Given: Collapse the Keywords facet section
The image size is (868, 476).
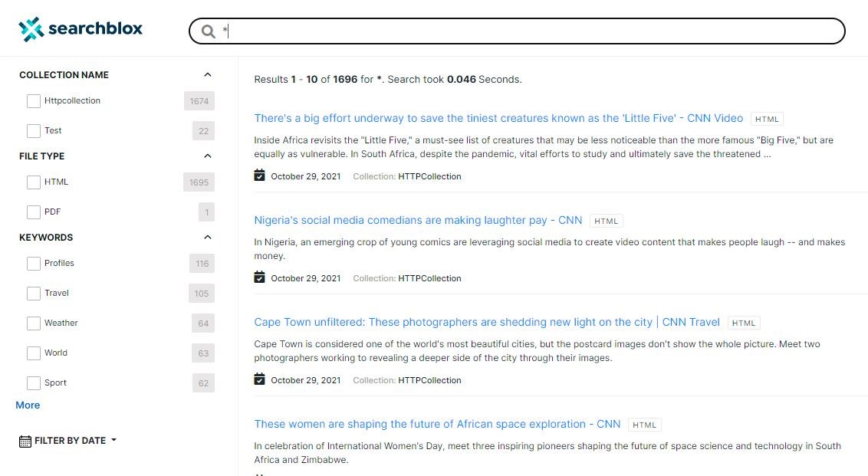Looking at the screenshot, I should [208, 238].
